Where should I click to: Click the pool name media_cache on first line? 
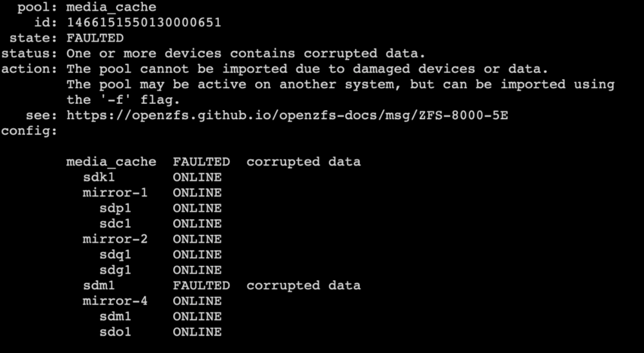[x=111, y=7]
